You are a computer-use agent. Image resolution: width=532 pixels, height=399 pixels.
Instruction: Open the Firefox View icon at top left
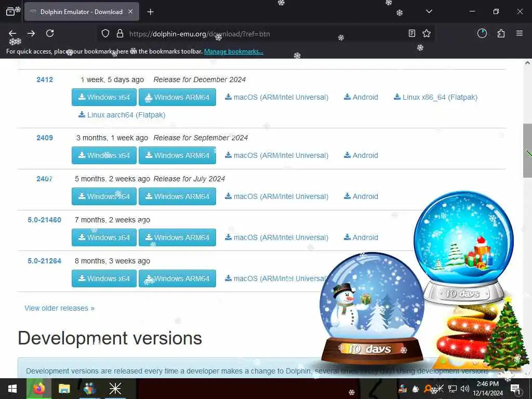click(x=10, y=12)
